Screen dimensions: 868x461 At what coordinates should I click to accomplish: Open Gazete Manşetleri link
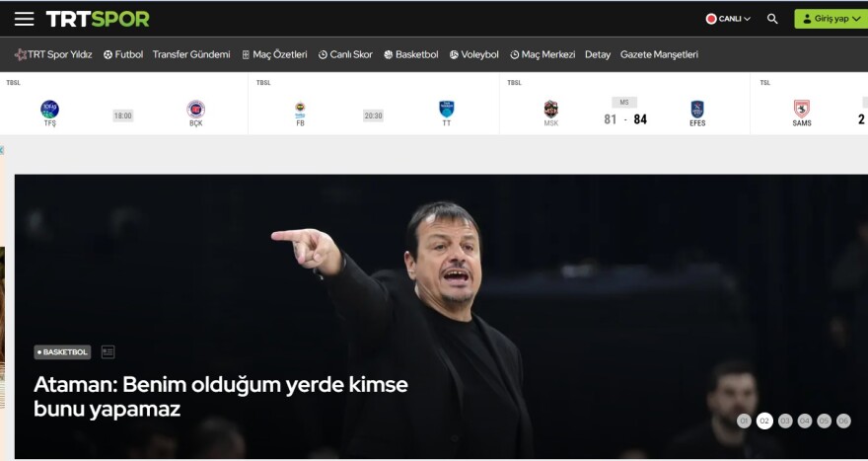pos(659,55)
